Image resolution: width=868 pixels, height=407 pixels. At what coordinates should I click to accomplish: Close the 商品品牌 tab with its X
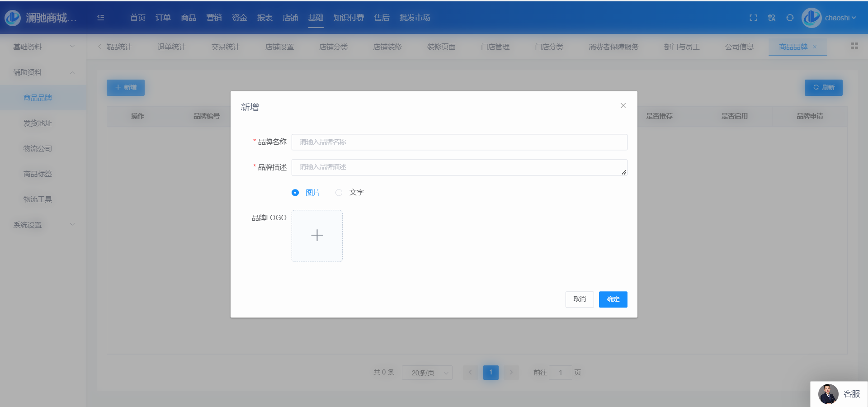[815, 47]
